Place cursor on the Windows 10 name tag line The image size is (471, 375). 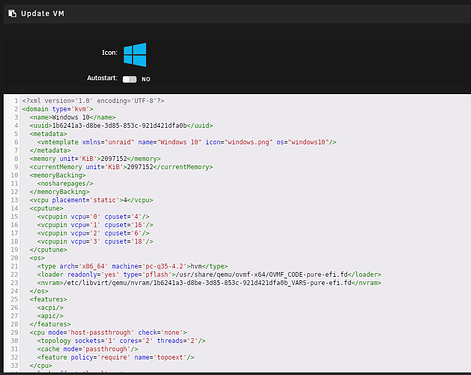[73, 117]
